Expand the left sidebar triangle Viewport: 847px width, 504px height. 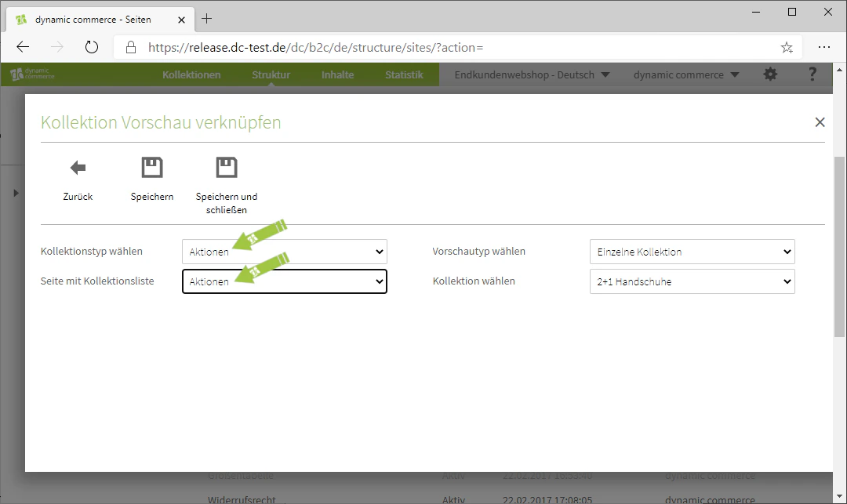tap(16, 193)
